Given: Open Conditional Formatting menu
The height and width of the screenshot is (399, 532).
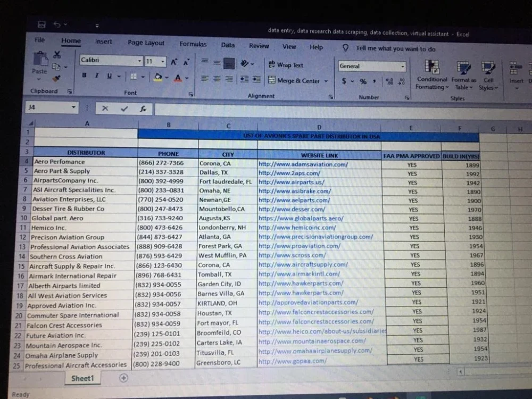Looking at the screenshot, I should [432, 75].
